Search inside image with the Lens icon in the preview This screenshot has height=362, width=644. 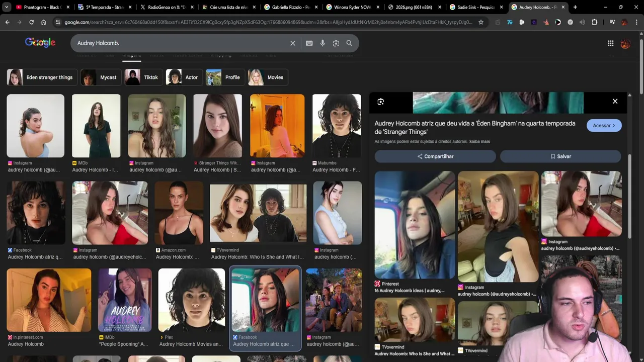coord(380,102)
